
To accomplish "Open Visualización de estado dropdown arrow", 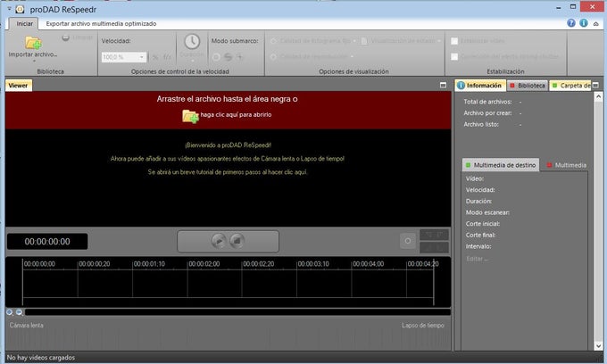I will 439,41.
